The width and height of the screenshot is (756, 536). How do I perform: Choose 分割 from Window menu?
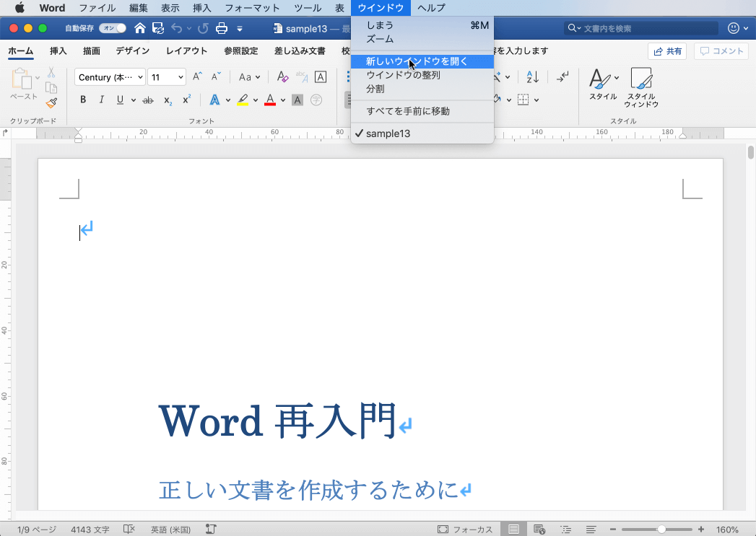click(422, 89)
